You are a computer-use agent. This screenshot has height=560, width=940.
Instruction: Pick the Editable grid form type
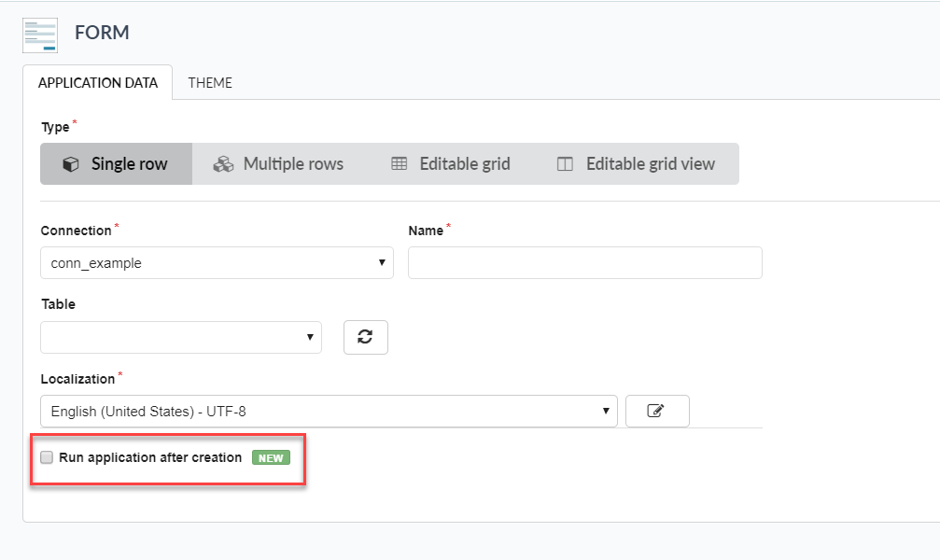pos(450,163)
